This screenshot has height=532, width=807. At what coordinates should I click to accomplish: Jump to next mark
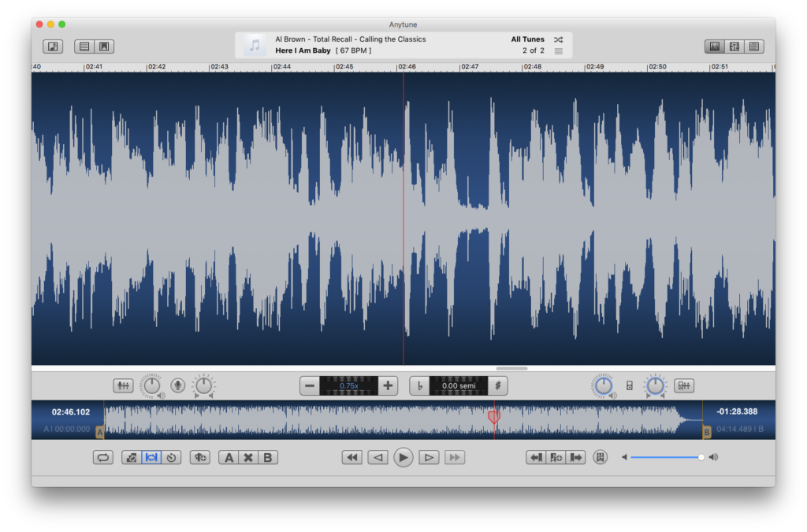pos(575,457)
